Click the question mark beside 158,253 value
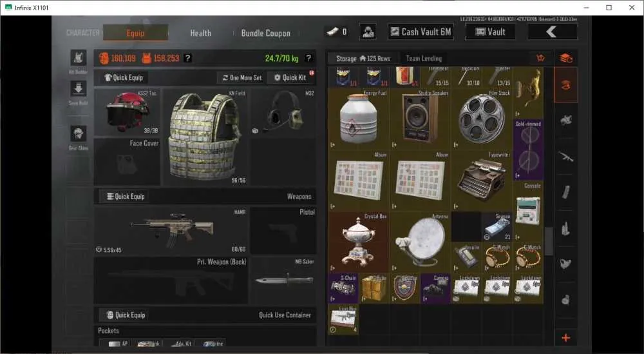Screen dimensions: 644x354 [187, 58]
